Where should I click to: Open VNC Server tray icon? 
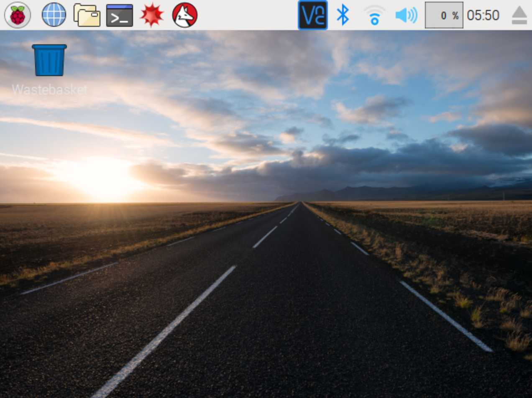click(x=313, y=15)
